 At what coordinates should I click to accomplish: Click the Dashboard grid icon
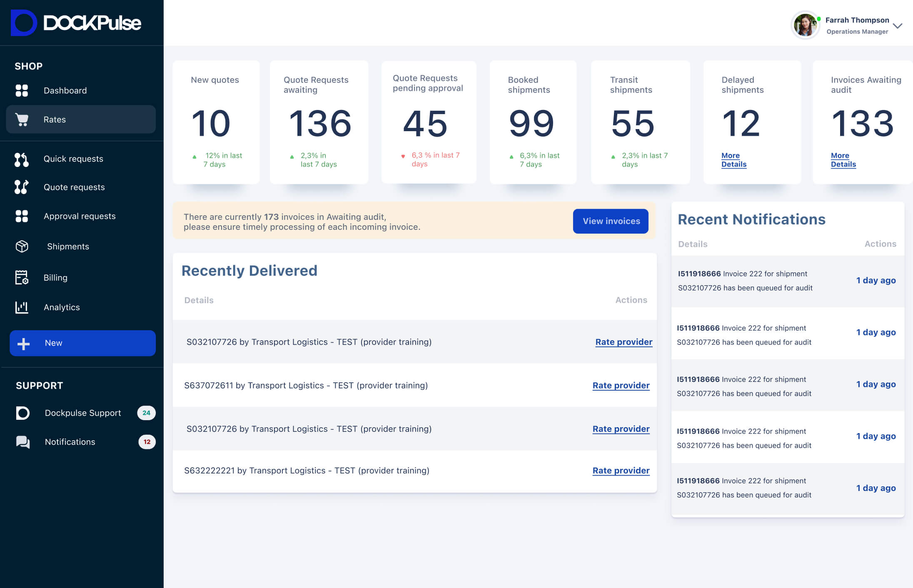click(x=22, y=90)
